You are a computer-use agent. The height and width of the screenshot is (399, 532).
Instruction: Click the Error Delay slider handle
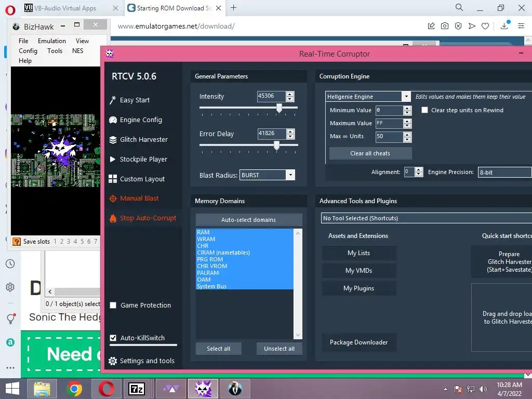pyautogui.click(x=276, y=145)
